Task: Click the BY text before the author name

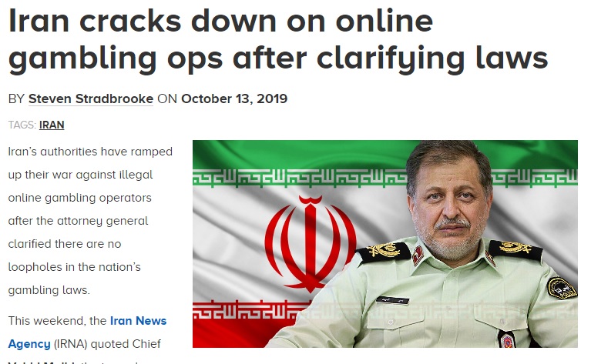Action: (17, 99)
